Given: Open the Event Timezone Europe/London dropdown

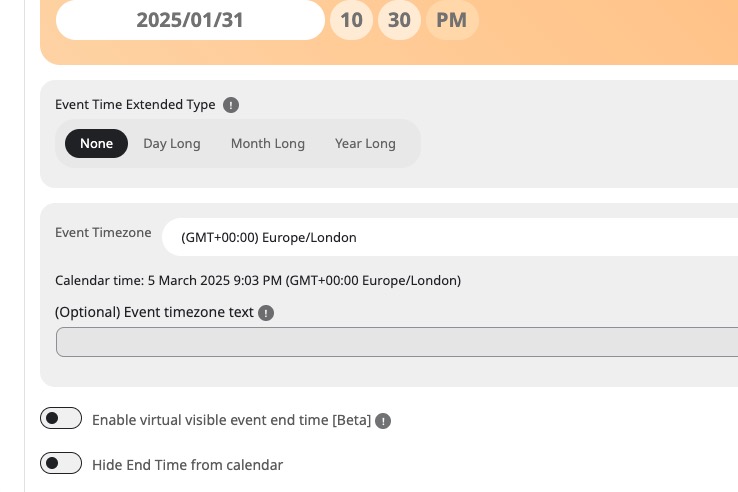Looking at the screenshot, I should 450,237.
